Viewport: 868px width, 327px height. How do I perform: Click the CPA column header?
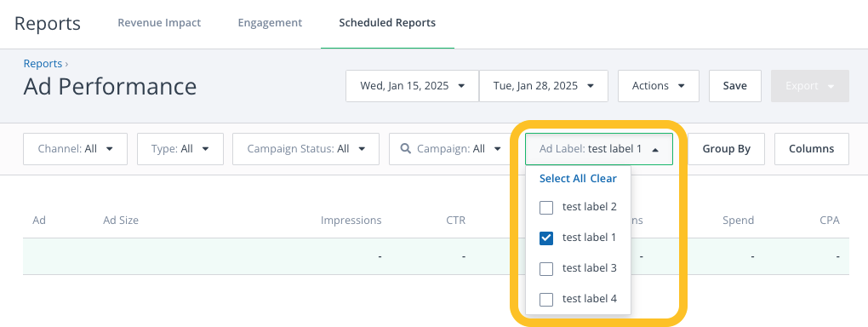(829, 220)
